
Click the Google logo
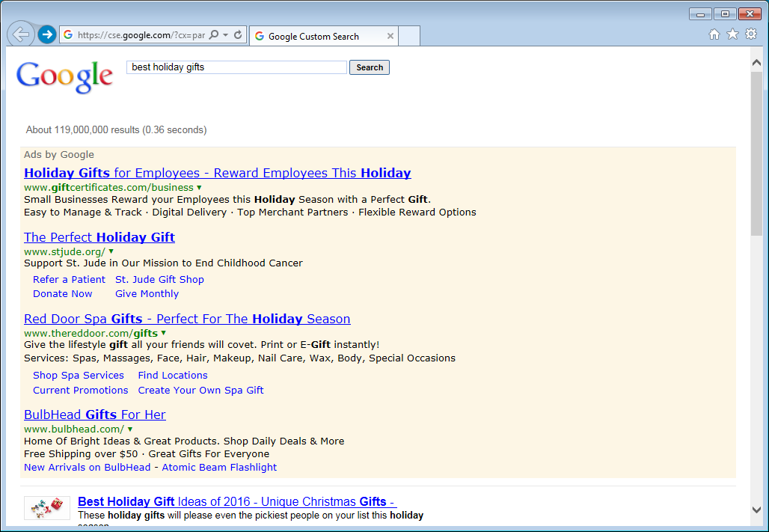65,77
